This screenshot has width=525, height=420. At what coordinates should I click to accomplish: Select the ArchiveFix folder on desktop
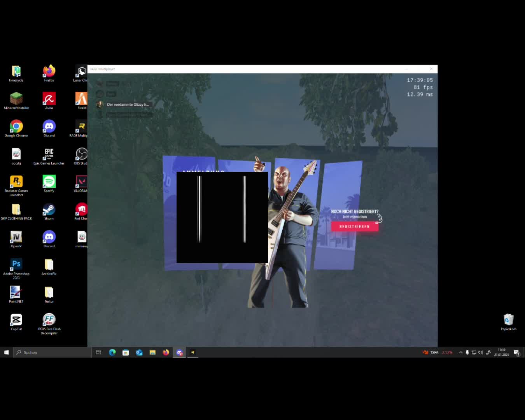(49, 267)
